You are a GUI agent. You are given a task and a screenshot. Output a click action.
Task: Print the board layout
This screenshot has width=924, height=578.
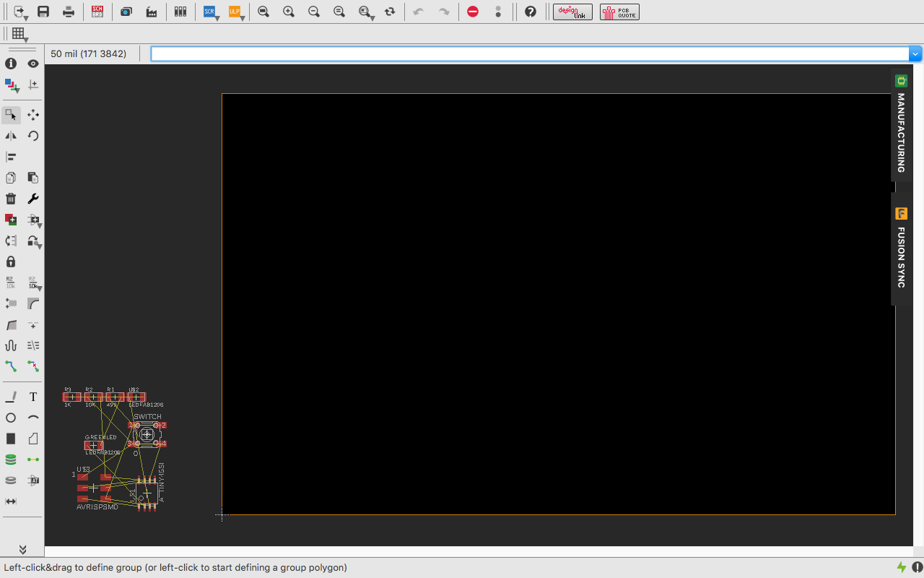tap(69, 12)
